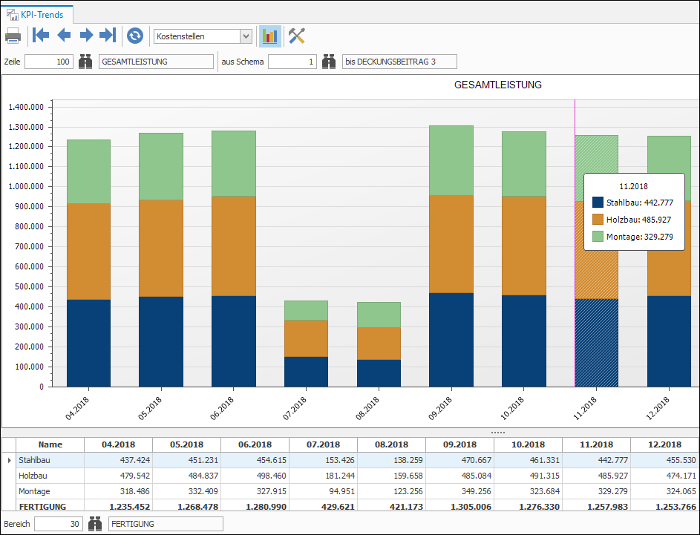Click the 09.2018 column header
The width and height of the screenshot is (700, 535).
pyautogui.click(x=460, y=444)
